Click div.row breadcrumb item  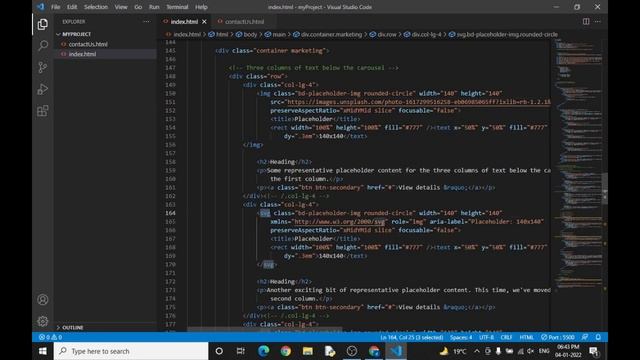[x=387, y=34]
